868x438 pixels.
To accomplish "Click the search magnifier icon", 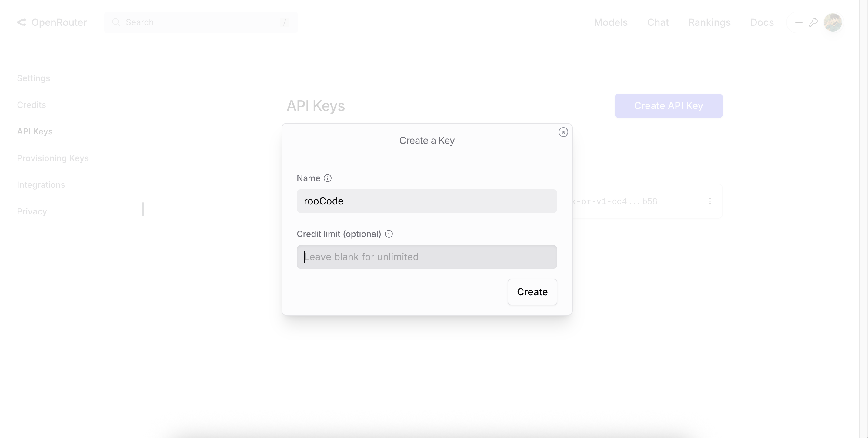I will (x=116, y=22).
